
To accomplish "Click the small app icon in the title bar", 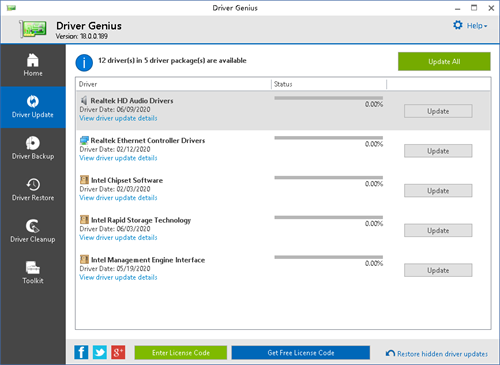I will pyautogui.click(x=11, y=8).
